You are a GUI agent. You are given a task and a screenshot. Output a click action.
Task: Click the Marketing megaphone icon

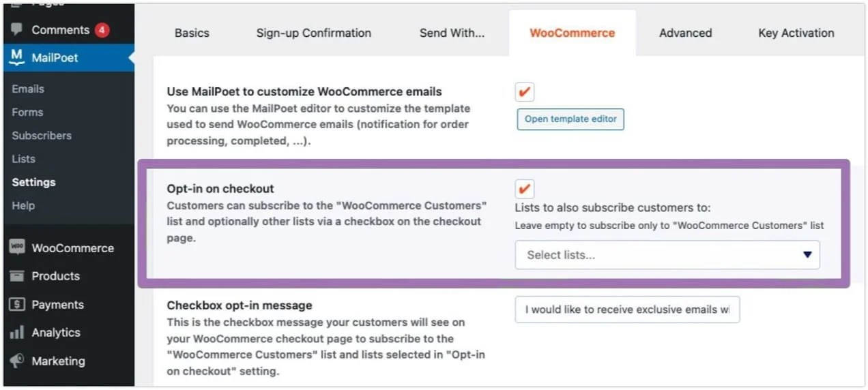click(17, 361)
